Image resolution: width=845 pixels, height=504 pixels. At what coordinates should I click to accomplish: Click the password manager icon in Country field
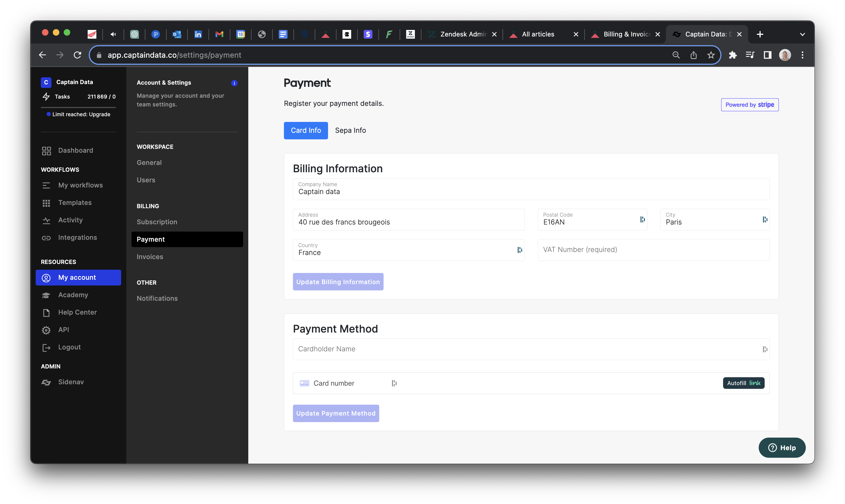pyautogui.click(x=520, y=250)
